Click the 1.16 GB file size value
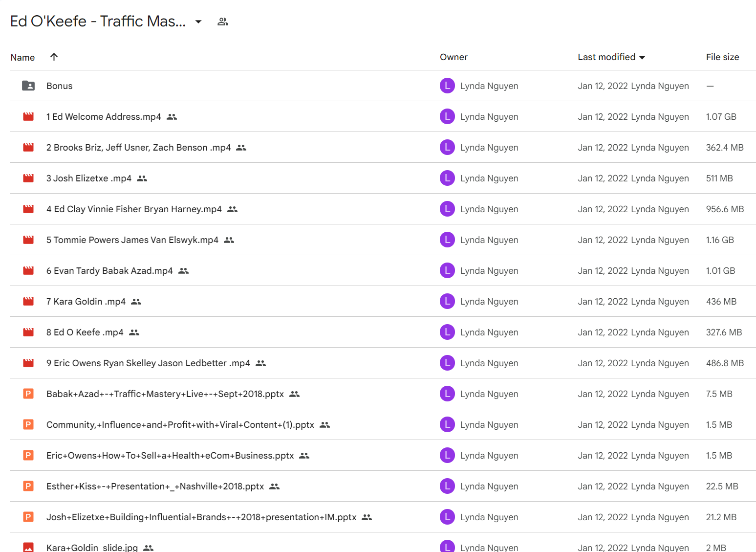Screen dimensions: 756x552 coord(720,240)
